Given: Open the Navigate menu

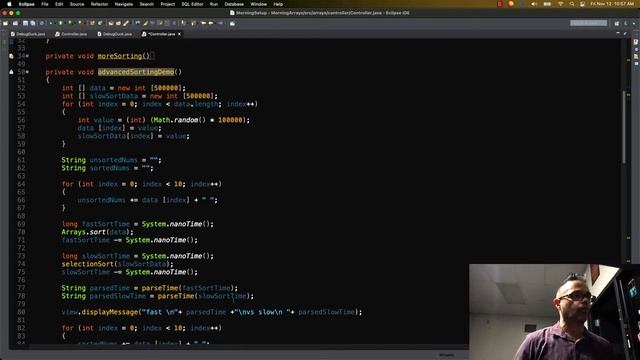Looking at the screenshot, I should click(124, 4).
